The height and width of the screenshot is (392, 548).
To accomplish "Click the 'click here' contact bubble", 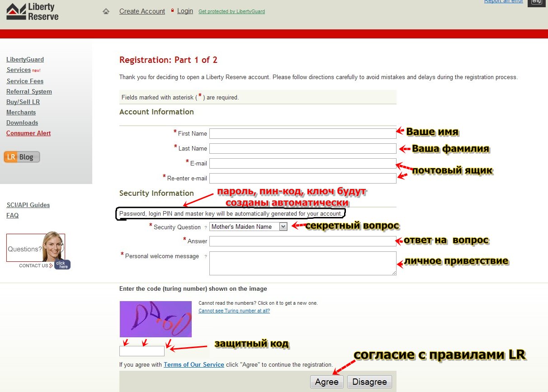I will tap(62, 265).
